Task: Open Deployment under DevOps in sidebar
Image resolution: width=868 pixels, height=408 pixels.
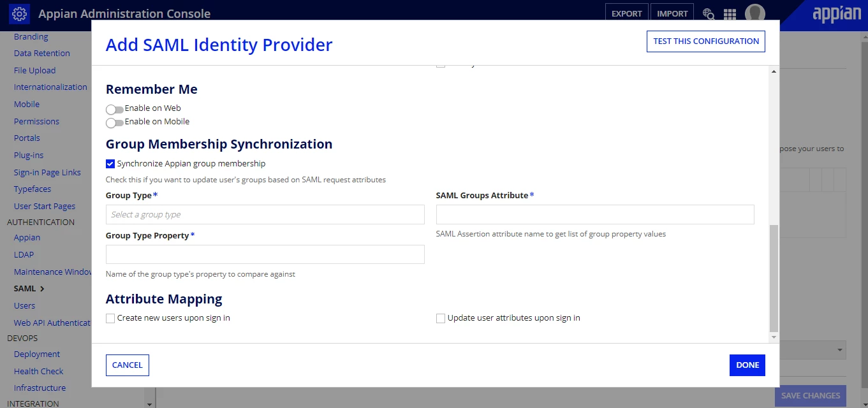Action: (x=37, y=354)
